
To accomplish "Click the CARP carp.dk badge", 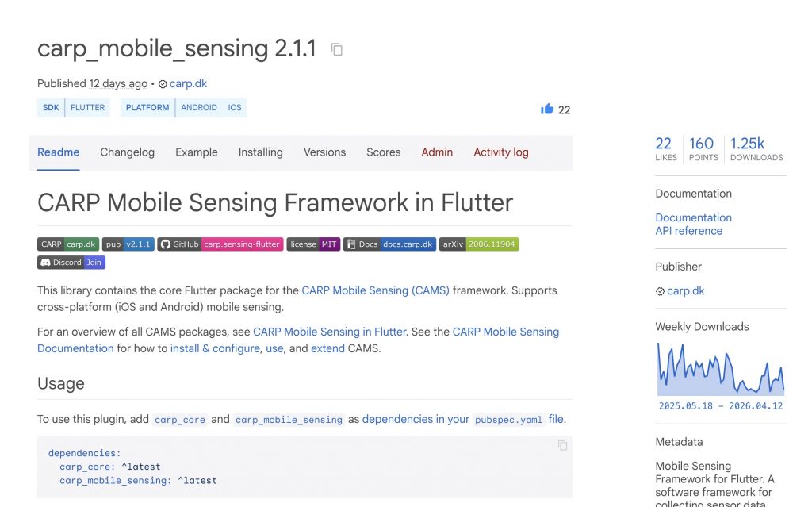I will pos(68,244).
